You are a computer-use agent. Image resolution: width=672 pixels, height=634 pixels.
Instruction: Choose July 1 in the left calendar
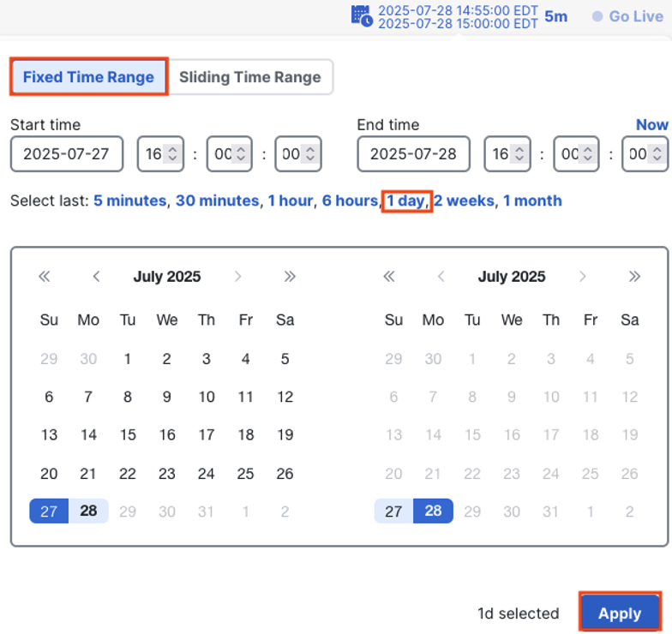(128, 358)
